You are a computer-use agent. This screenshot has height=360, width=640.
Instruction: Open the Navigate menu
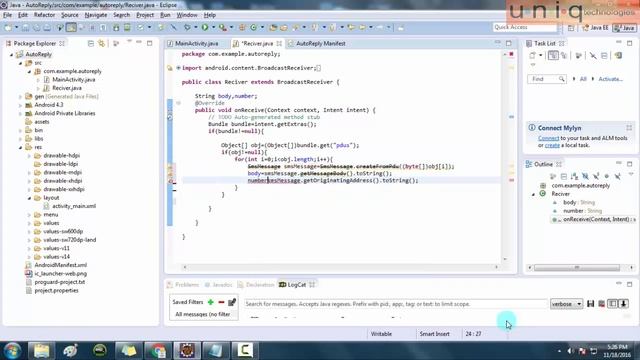[x=96, y=15]
